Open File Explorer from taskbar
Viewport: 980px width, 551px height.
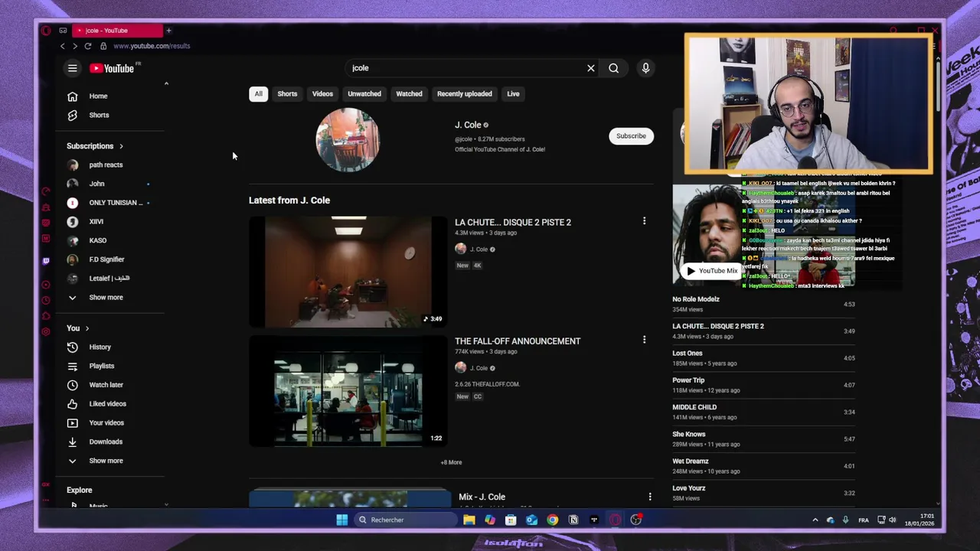469,520
